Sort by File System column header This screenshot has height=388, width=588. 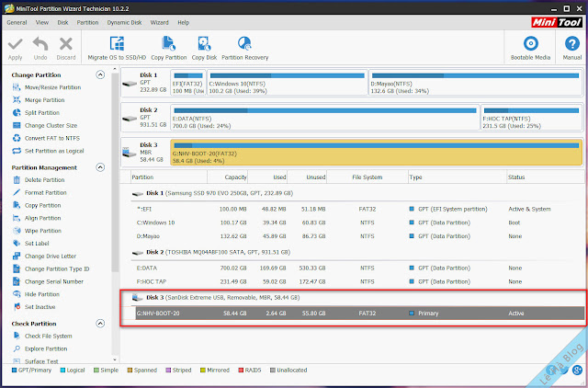tap(367, 177)
